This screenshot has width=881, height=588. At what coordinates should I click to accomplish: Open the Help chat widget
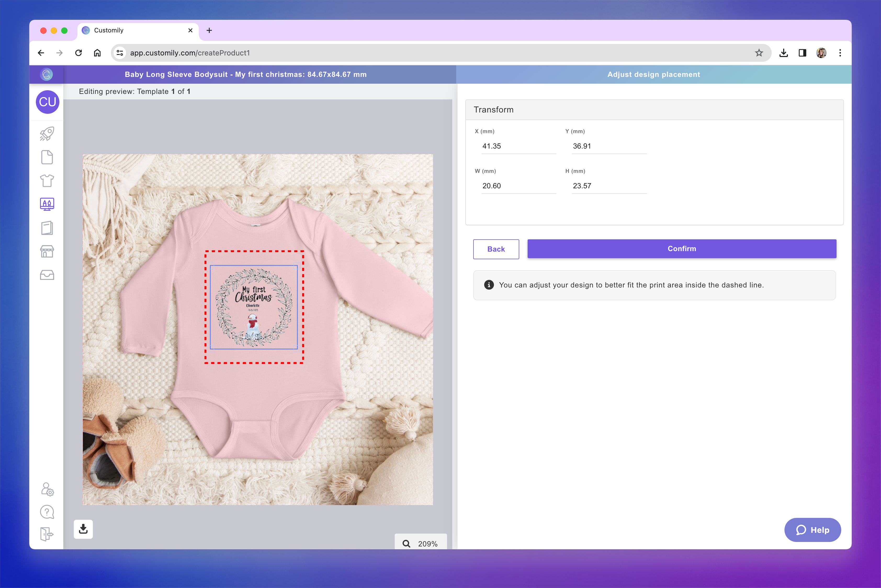pyautogui.click(x=812, y=530)
